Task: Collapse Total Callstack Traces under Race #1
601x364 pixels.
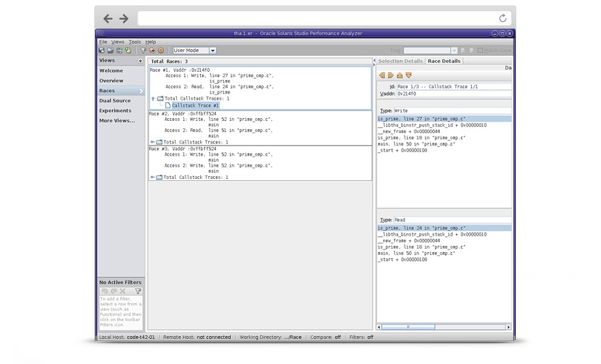Action: click(153, 98)
